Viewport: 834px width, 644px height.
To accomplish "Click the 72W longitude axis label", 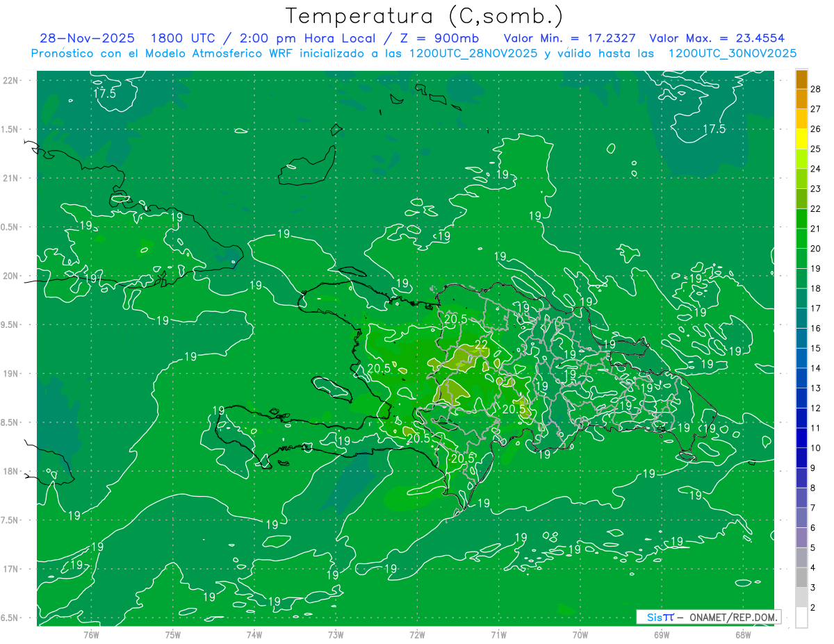I will (x=417, y=634).
